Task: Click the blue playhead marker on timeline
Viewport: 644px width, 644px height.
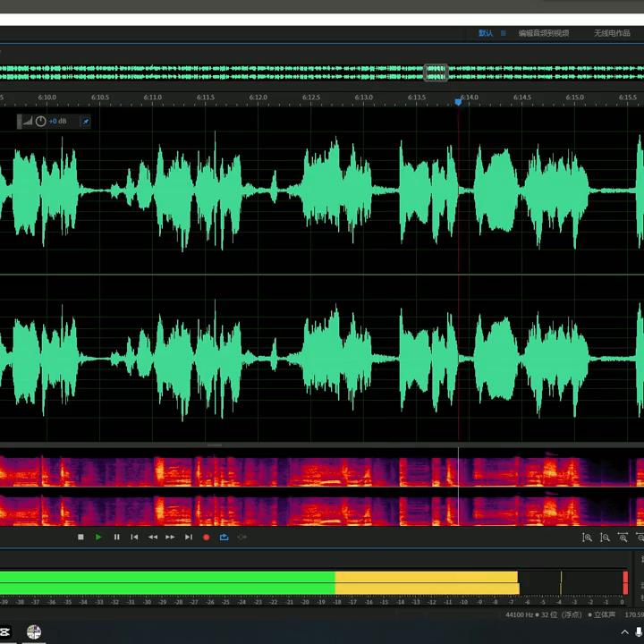Action: pyautogui.click(x=459, y=101)
